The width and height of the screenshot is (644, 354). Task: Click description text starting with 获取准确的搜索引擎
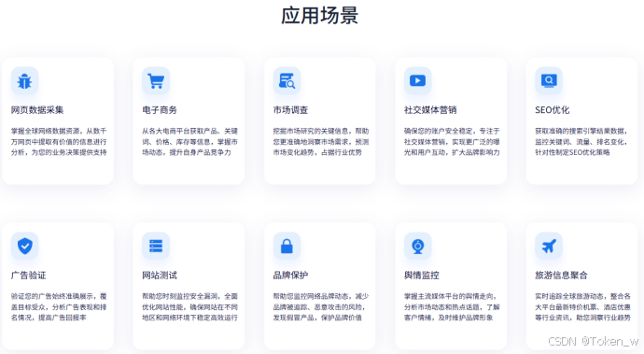(581, 142)
